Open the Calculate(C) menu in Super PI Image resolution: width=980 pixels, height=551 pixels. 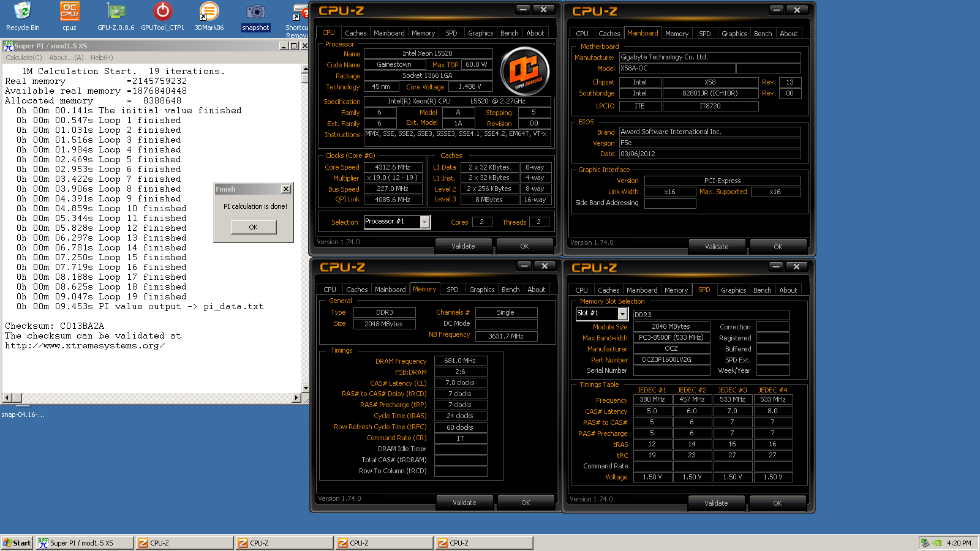(24, 58)
